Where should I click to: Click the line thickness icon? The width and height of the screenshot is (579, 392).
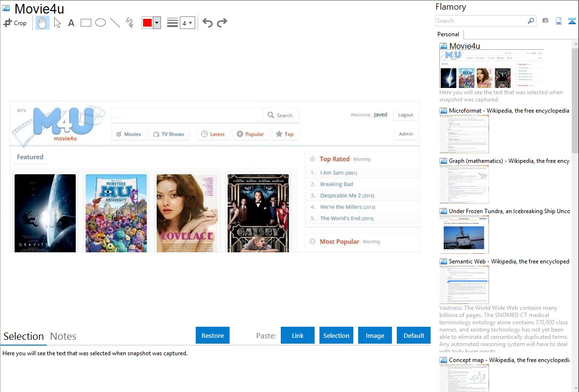[173, 23]
